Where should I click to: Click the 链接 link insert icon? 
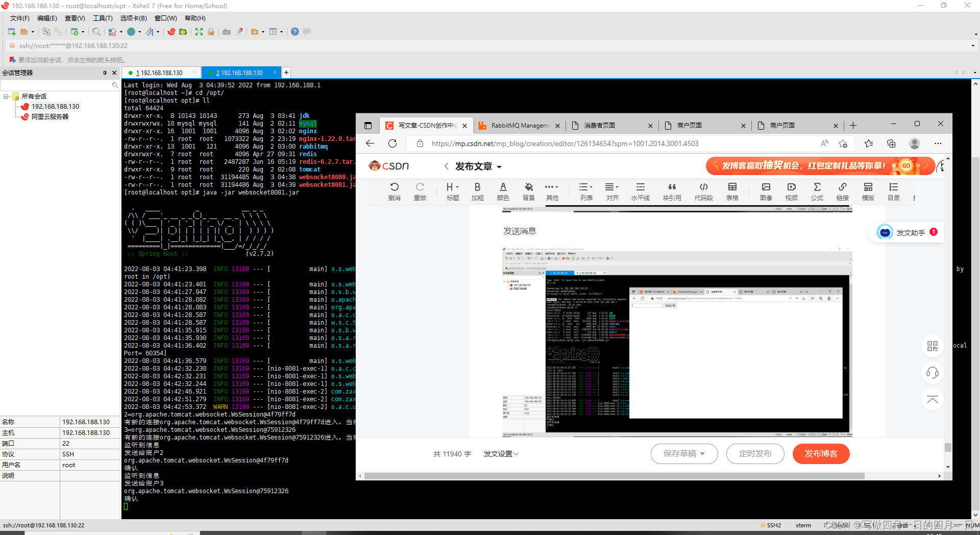[x=842, y=191]
